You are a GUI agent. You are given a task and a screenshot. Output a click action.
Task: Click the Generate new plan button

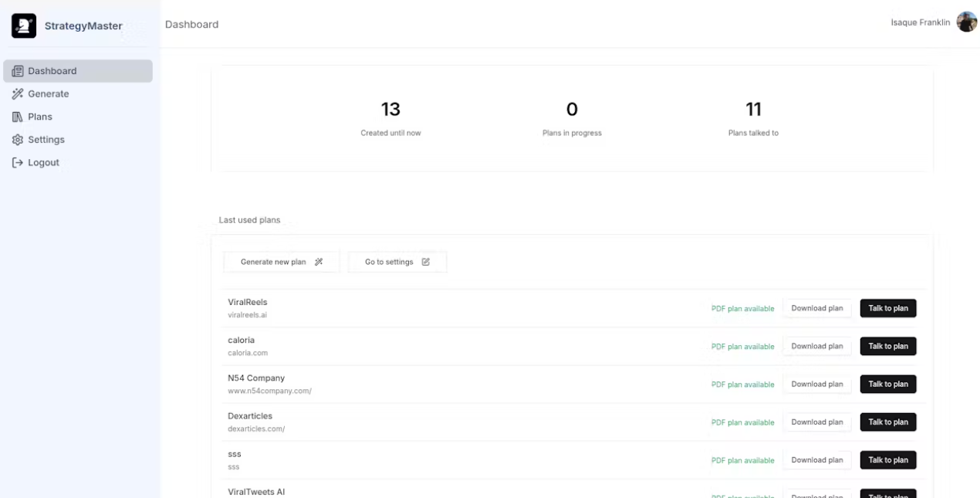coord(282,262)
